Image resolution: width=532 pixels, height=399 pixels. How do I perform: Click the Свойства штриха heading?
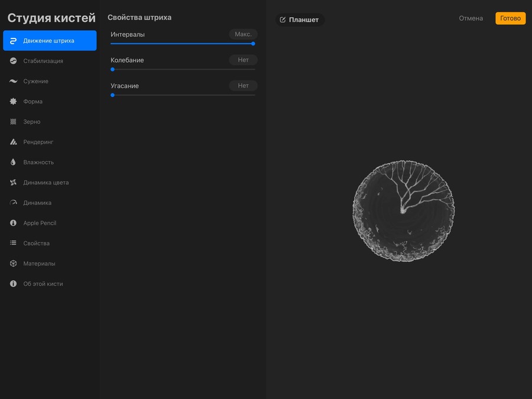point(140,17)
